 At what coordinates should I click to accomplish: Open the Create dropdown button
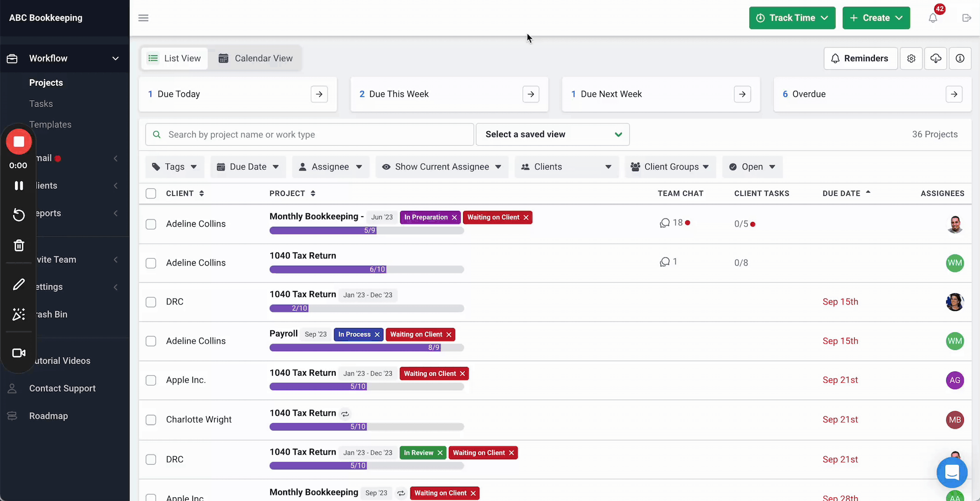(876, 18)
